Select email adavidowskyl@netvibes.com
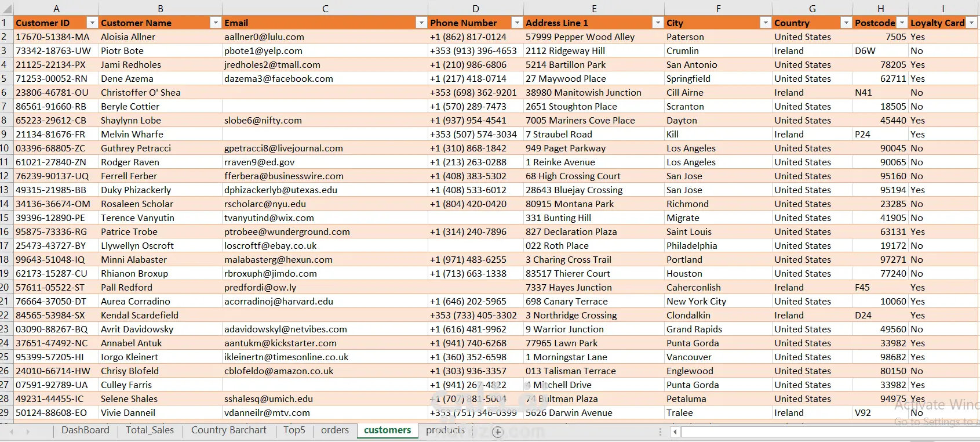Viewport: 980px width, 442px height. [325, 329]
